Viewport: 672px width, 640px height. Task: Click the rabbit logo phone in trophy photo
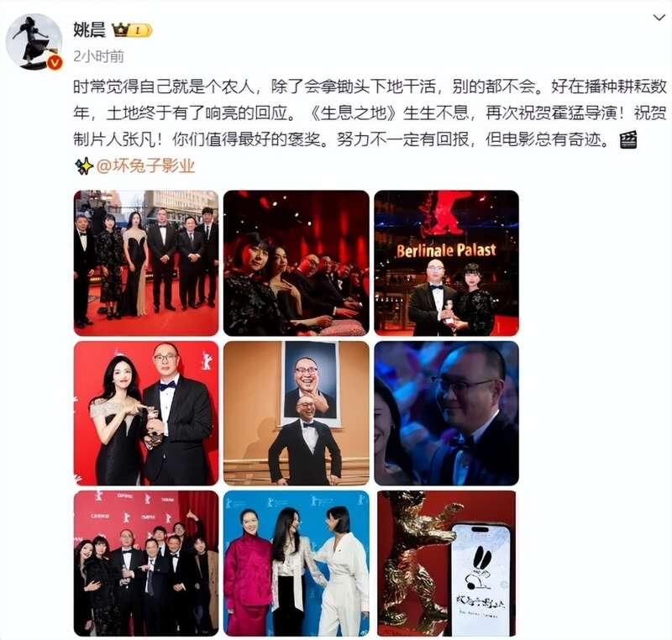pyautogui.click(x=482, y=579)
